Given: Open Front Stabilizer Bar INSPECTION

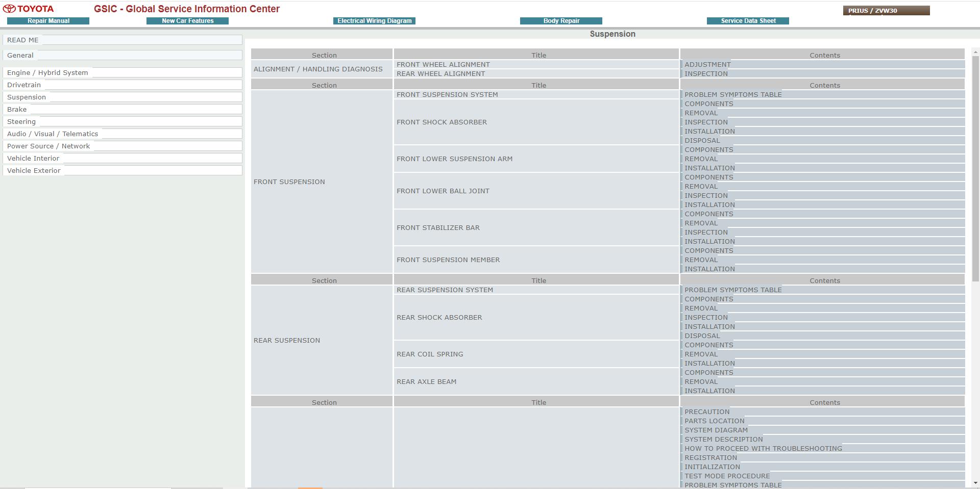Looking at the screenshot, I should click(x=706, y=232).
